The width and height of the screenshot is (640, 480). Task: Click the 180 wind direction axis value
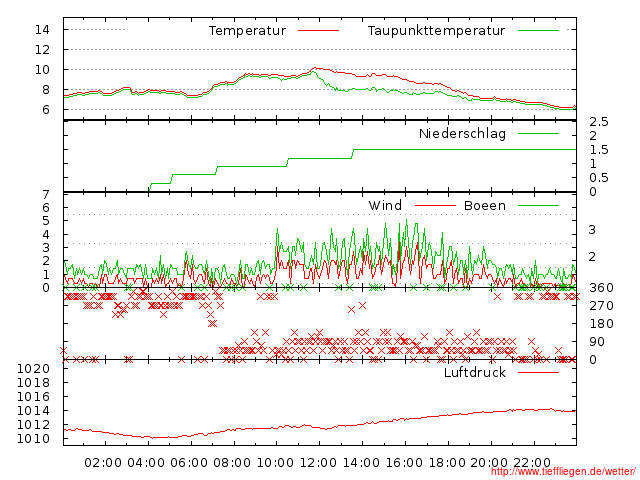[x=601, y=324]
